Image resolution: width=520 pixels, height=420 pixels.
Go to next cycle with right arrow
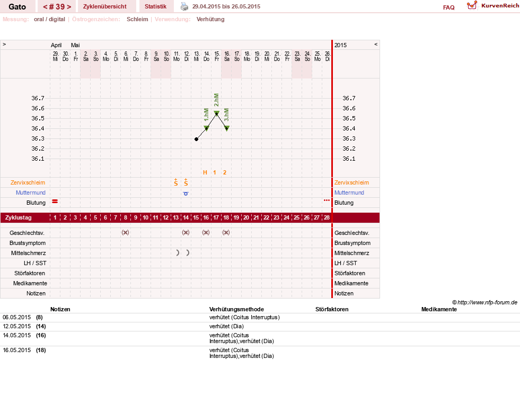pyautogui.click(x=69, y=7)
